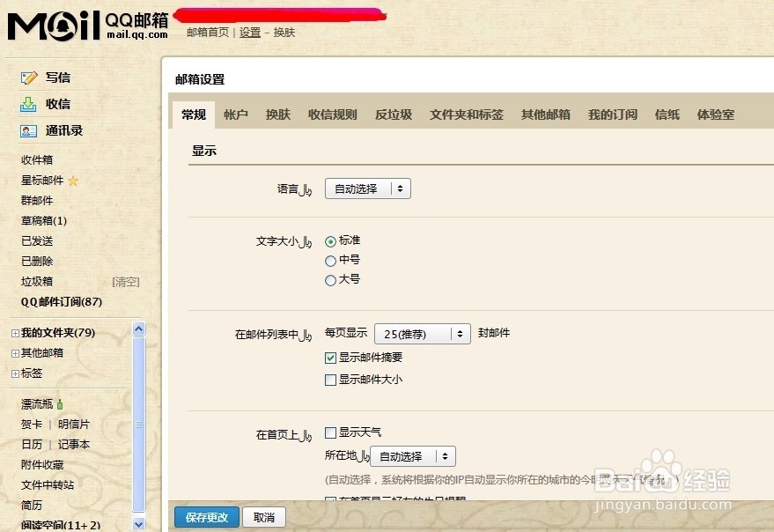Click the 收信 inbox icon

[29, 104]
